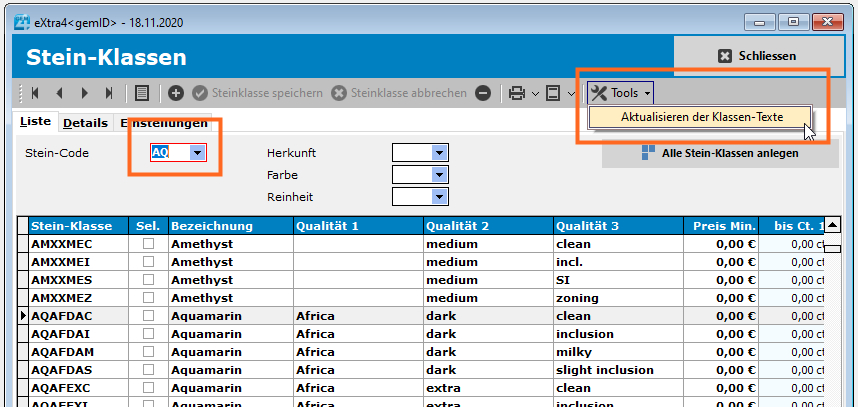Click Alle Stein-Klassen anlegen button
This screenshot has height=407, width=858.
(720, 153)
